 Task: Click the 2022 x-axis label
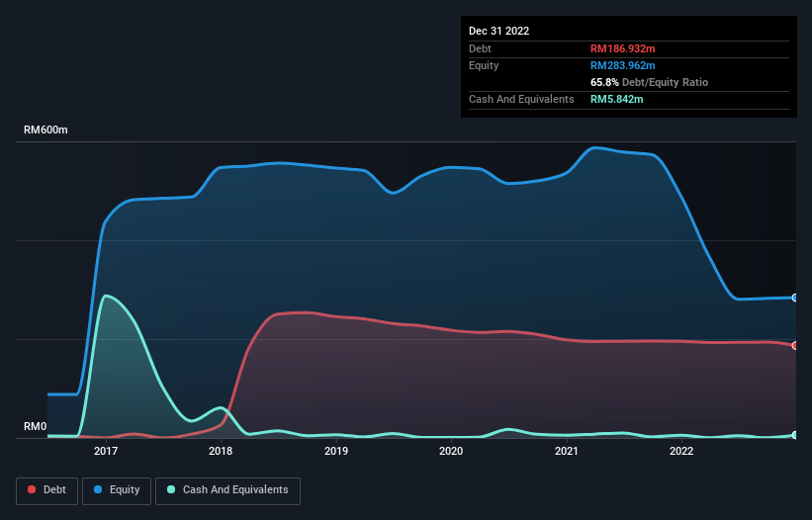[681, 451]
